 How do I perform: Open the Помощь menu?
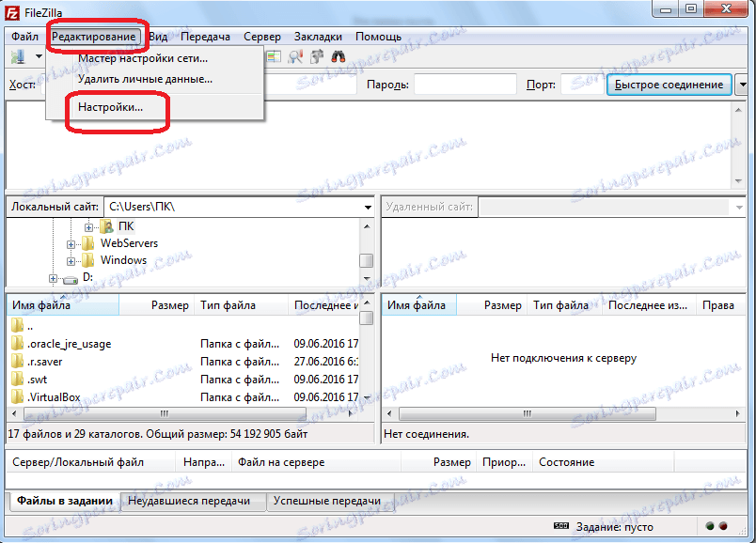click(379, 37)
